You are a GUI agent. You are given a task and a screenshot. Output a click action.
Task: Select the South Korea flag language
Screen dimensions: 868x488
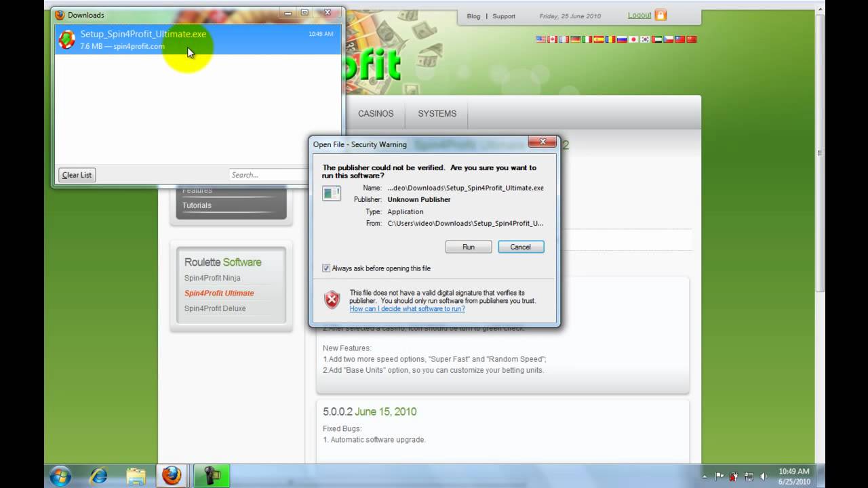(x=645, y=39)
